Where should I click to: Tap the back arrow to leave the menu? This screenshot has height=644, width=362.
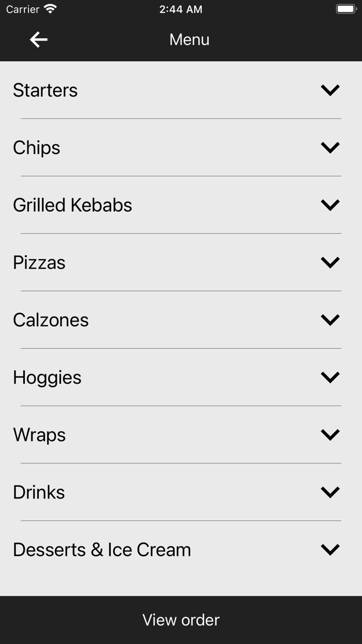coord(38,39)
